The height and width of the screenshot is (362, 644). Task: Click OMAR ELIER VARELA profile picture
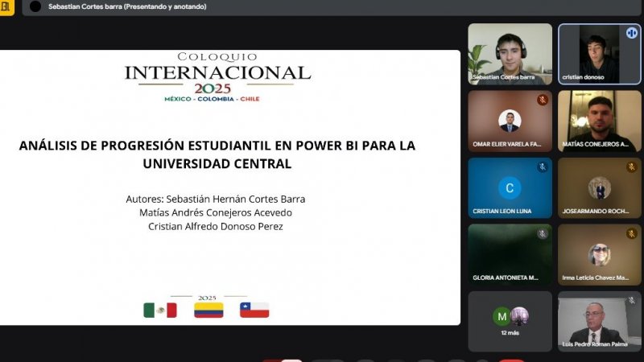pyautogui.click(x=510, y=121)
